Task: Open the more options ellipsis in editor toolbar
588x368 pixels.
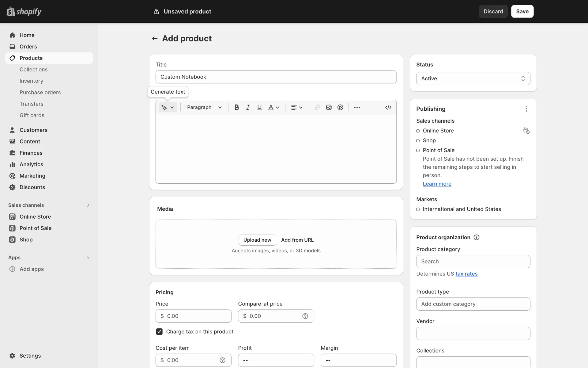Action: (x=357, y=107)
